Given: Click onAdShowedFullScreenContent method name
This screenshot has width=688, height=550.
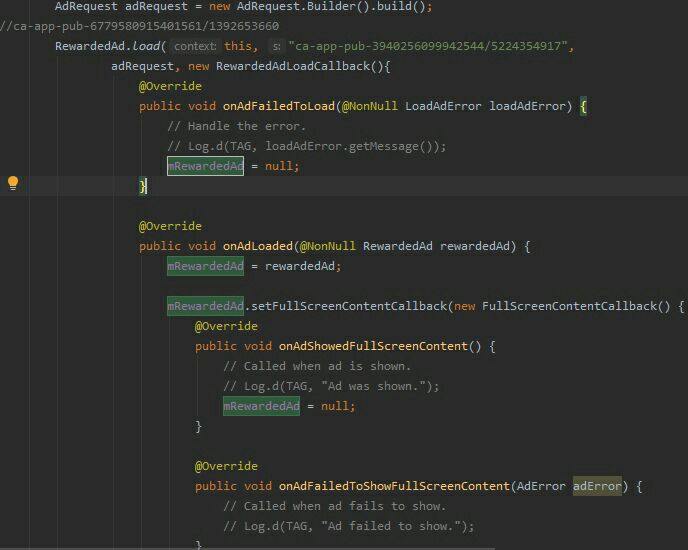Looking at the screenshot, I should tap(373, 346).
